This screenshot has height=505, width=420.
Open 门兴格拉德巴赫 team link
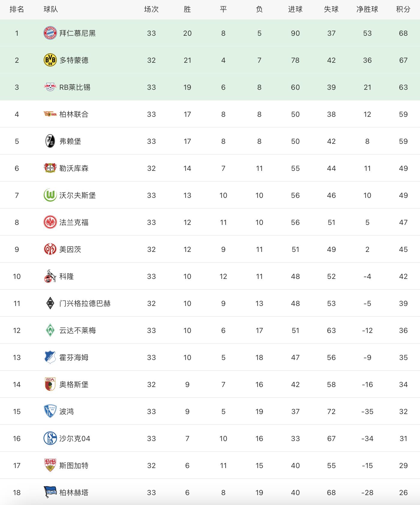(x=85, y=303)
